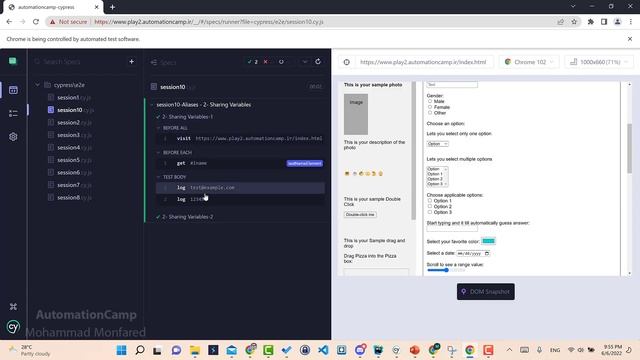Viewport: 640px width, 360px height.
Task: Open the Chrome 102 browser dropdown
Action: (x=529, y=62)
